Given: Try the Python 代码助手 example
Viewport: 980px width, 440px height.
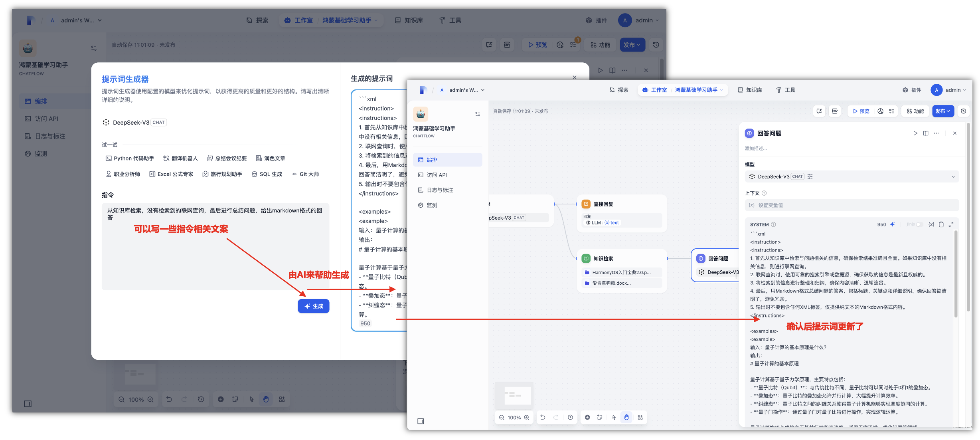Looking at the screenshot, I should coord(130,159).
